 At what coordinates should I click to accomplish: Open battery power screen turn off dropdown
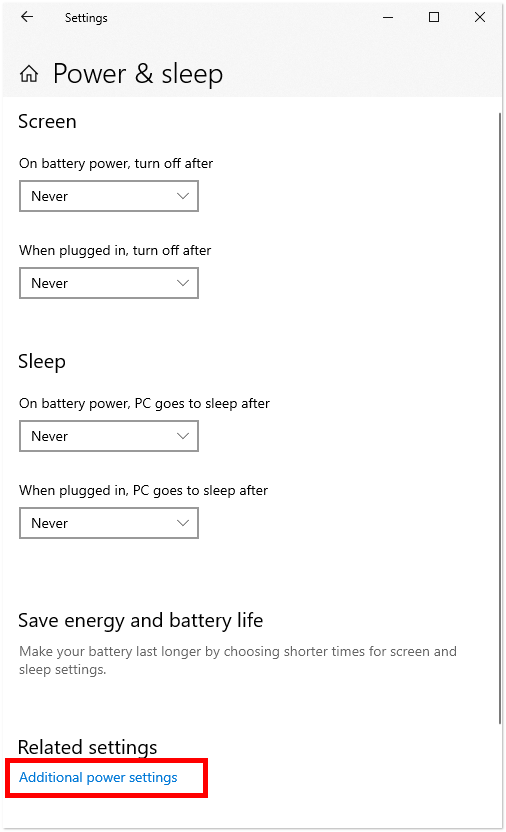pos(109,196)
